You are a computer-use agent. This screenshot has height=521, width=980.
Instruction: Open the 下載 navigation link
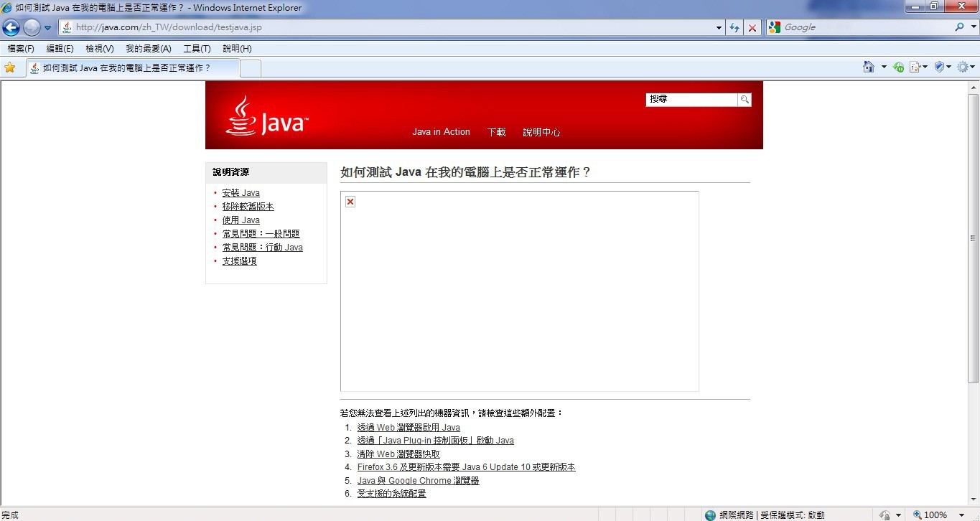(x=496, y=132)
